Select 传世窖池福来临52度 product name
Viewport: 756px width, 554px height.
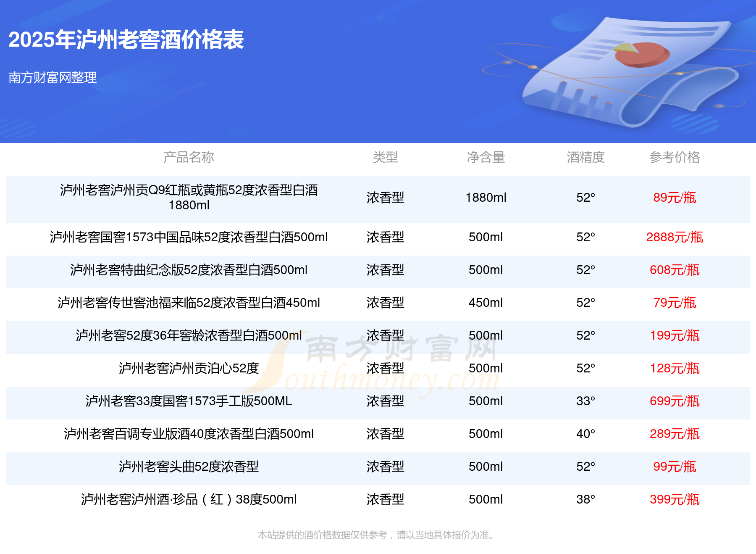(x=189, y=303)
